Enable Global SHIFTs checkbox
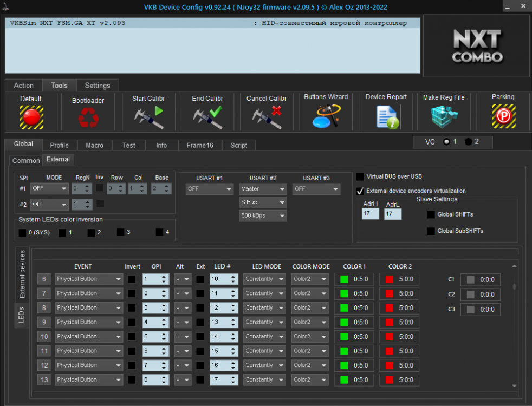532x406 pixels. (431, 214)
